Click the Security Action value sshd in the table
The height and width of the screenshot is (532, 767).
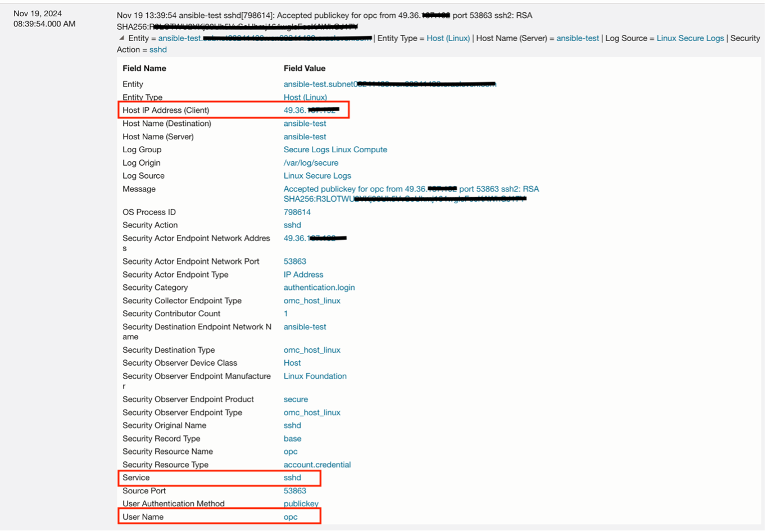292,225
